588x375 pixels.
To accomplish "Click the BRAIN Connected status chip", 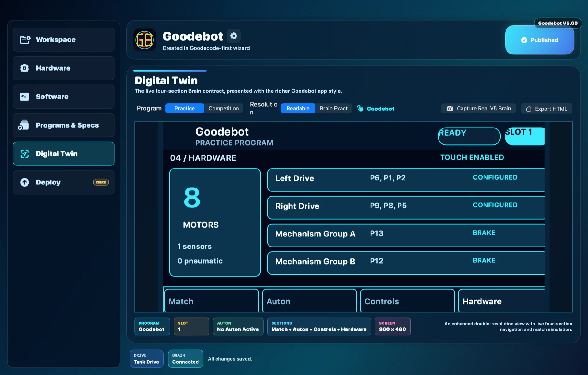I will [186, 359].
